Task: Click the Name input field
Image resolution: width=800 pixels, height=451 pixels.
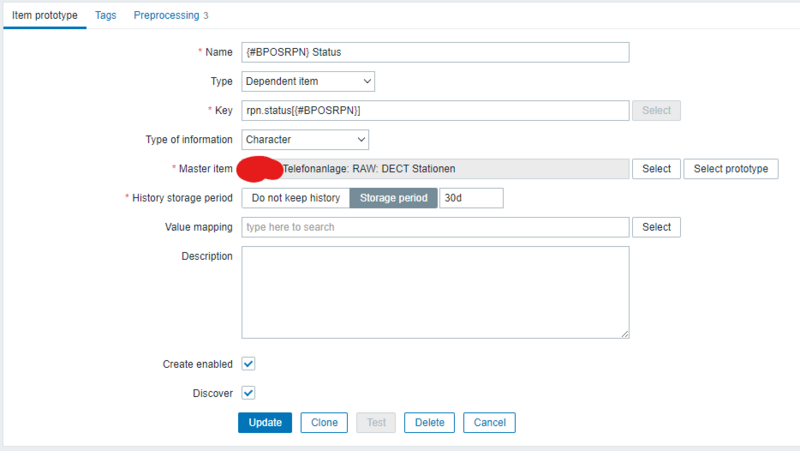Action: pyautogui.click(x=435, y=52)
